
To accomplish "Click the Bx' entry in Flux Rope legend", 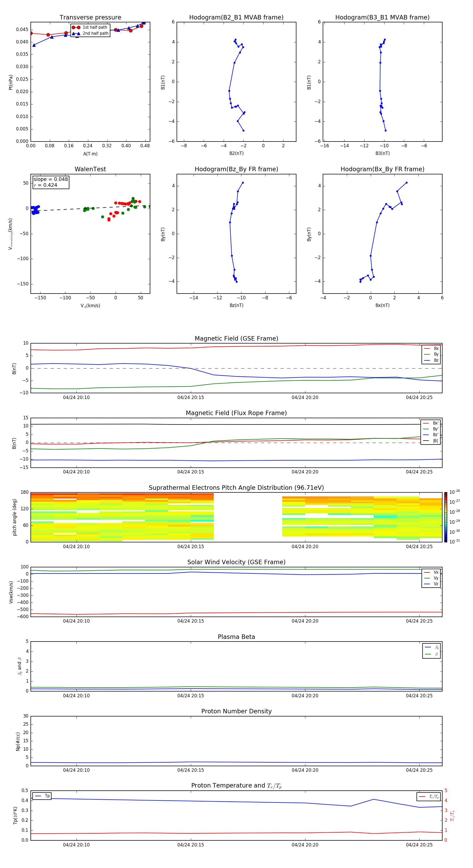I will click(x=431, y=423).
